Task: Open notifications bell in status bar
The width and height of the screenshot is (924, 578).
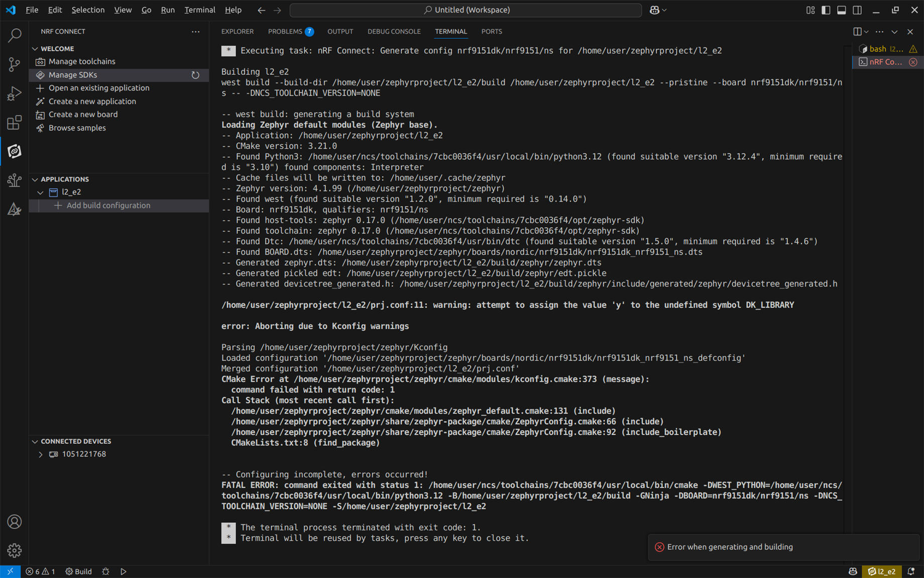Action: (911, 571)
